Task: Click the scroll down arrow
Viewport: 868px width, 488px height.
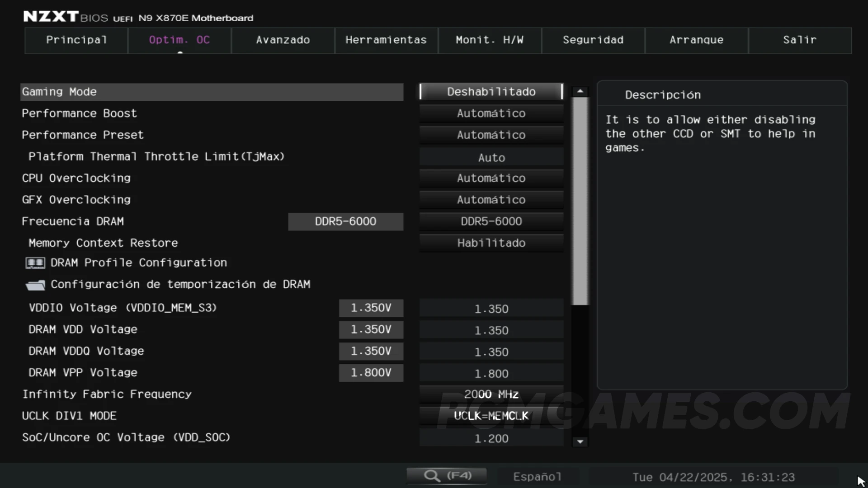Action: click(580, 441)
